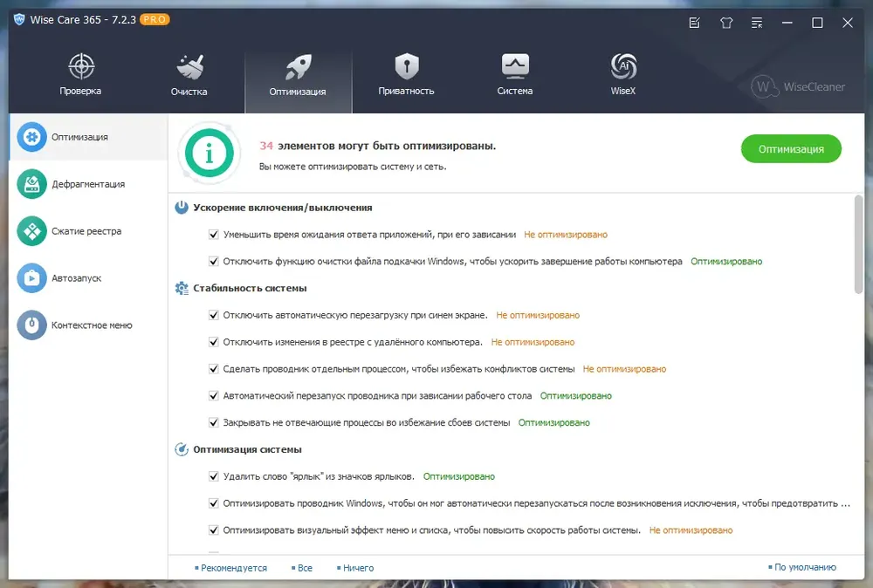Toggle Оптимизировать проводник Windows checkbox
The width and height of the screenshot is (873, 588).
pos(213,503)
